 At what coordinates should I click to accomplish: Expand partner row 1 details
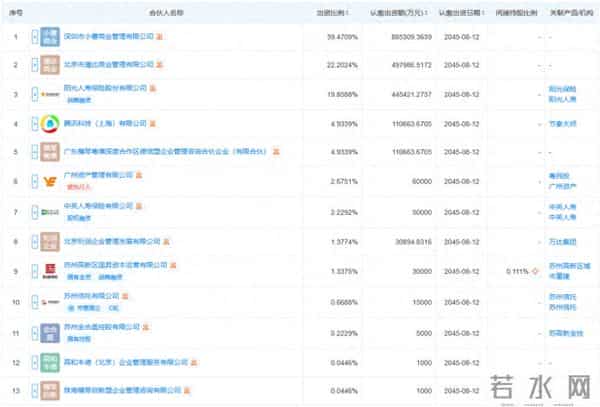35,37
